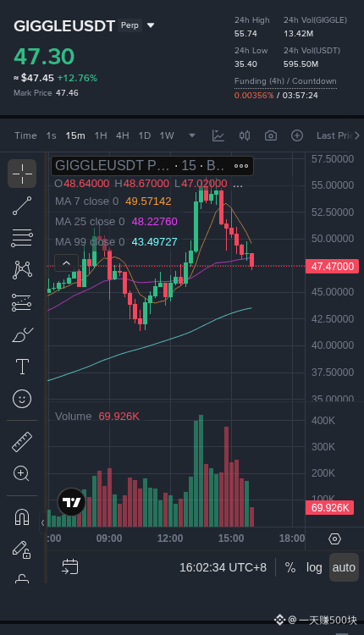Click the Funding (4h) / Countdown label

(285, 81)
